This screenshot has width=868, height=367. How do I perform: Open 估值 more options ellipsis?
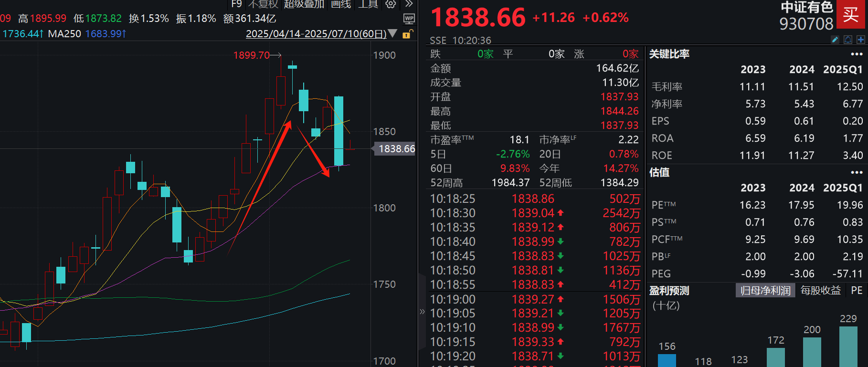(x=857, y=172)
